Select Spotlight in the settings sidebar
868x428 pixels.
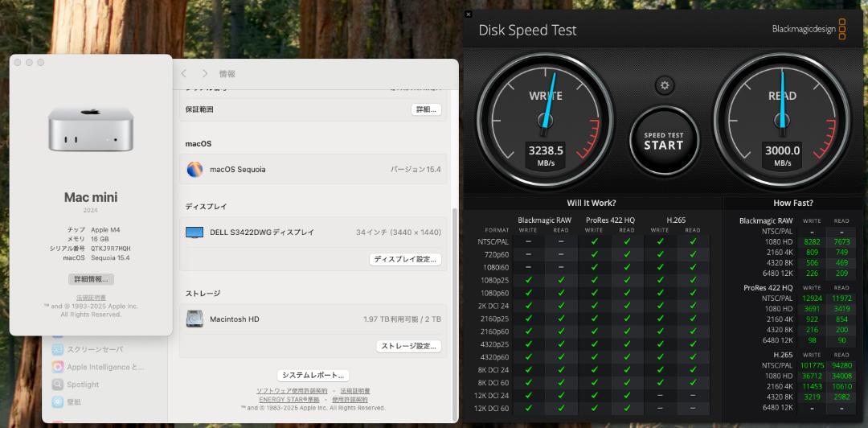(83, 385)
